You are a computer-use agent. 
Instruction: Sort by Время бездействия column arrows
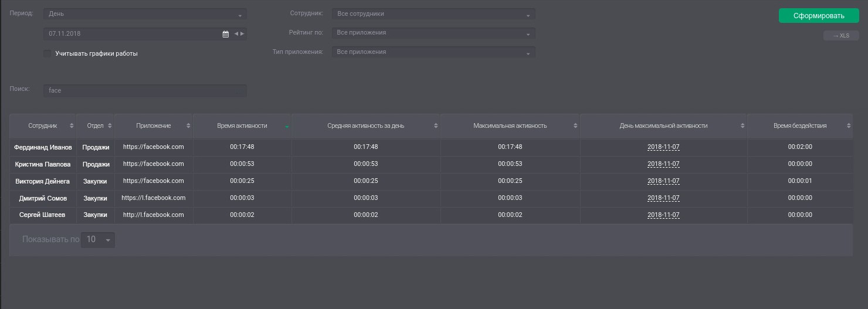[x=848, y=126]
